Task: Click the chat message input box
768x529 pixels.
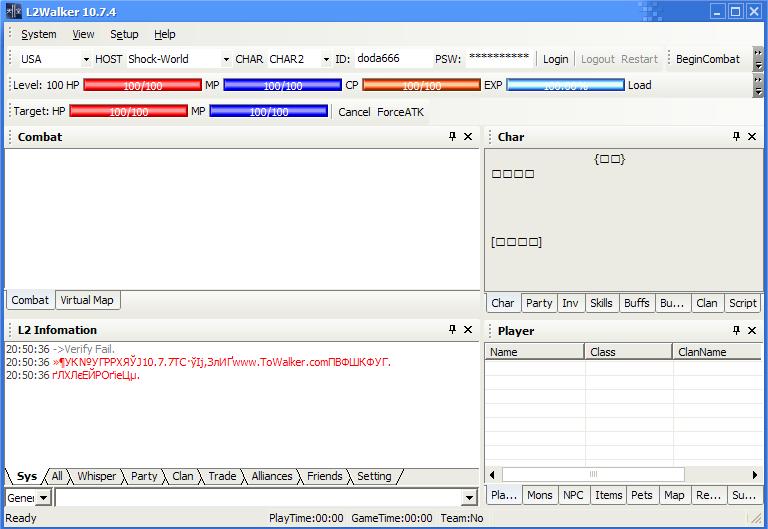Action: (259, 498)
